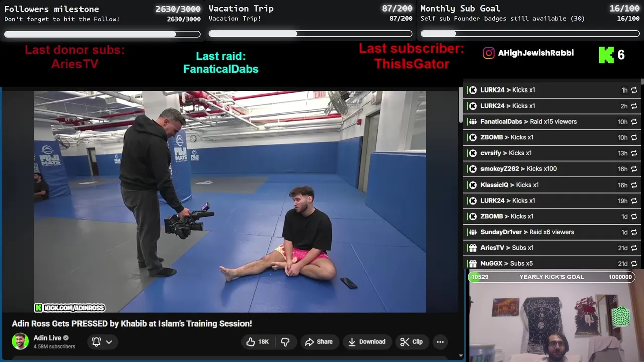Image resolution: width=644 pixels, height=362 pixels.
Task: Open the Clip scissors button
Action: click(412, 342)
